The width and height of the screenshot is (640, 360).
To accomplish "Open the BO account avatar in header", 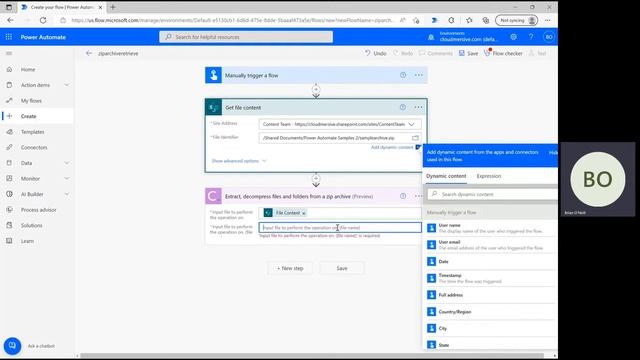I will coord(549,37).
